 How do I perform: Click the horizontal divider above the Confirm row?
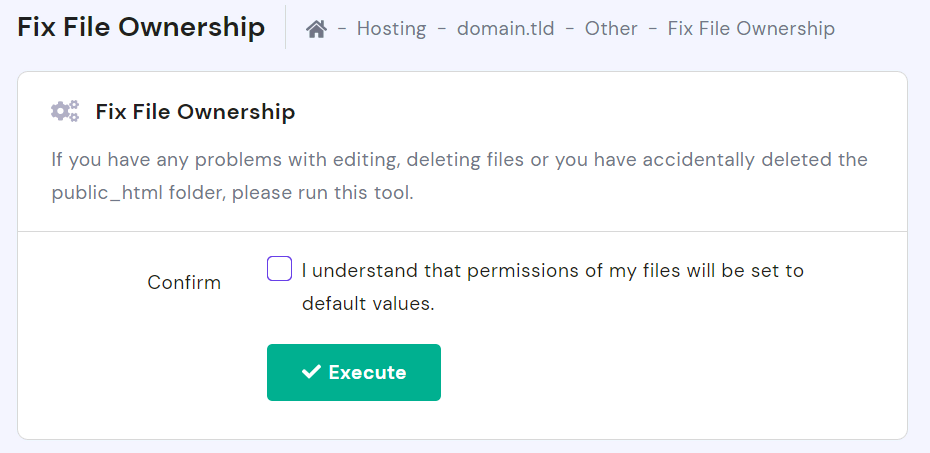(x=462, y=232)
